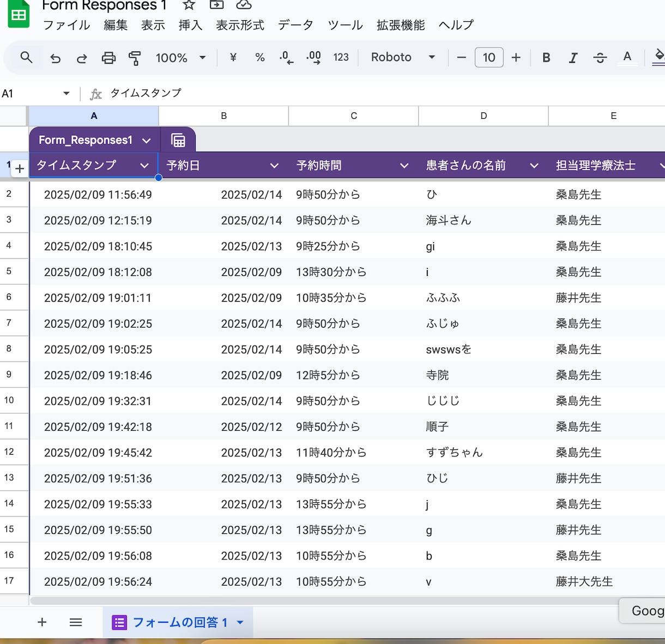Click the move-to-folder icon beside title
665x644 pixels.
216,5
